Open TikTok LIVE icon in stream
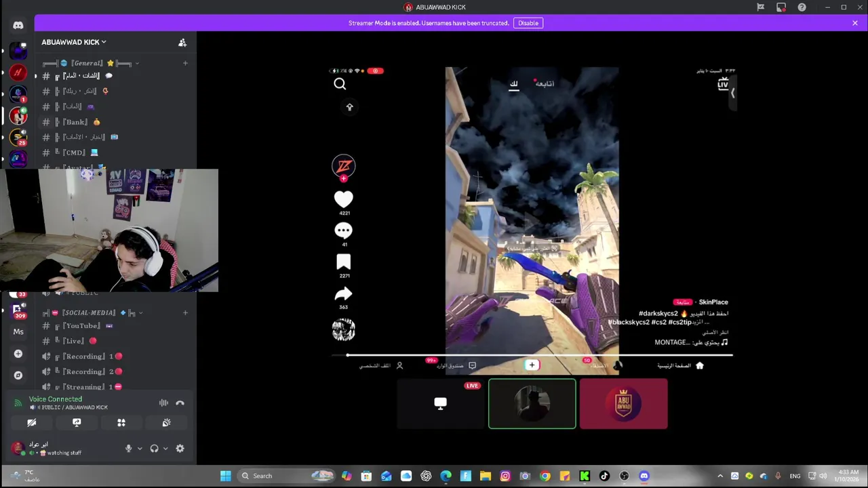868x488 pixels. (x=723, y=84)
